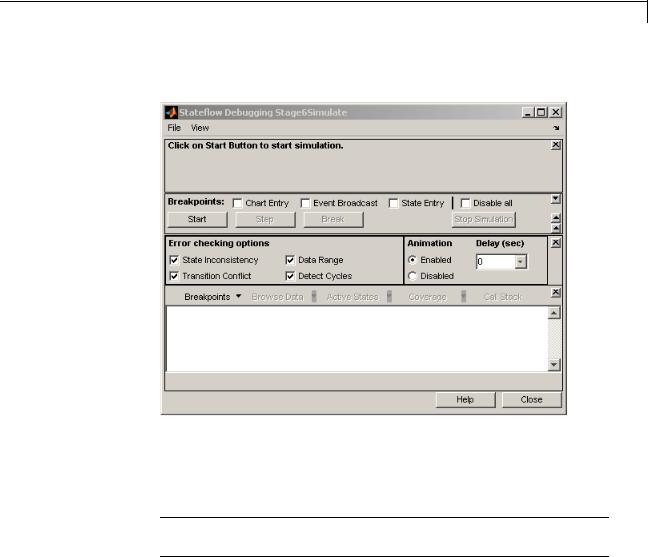Uncheck State Inconsistency error checking
Viewport: 648px width, 557px height.
pyautogui.click(x=174, y=260)
